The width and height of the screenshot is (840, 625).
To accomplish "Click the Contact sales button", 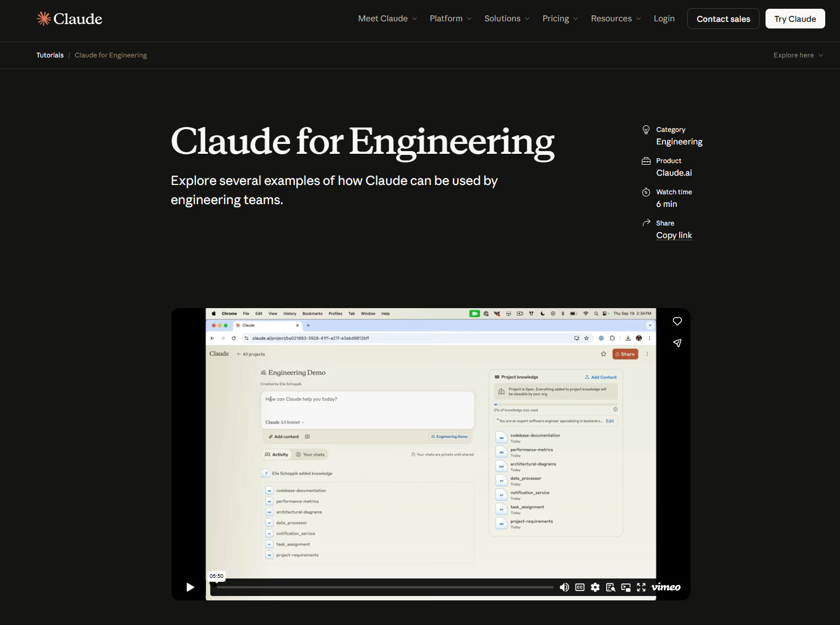I will coord(723,19).
